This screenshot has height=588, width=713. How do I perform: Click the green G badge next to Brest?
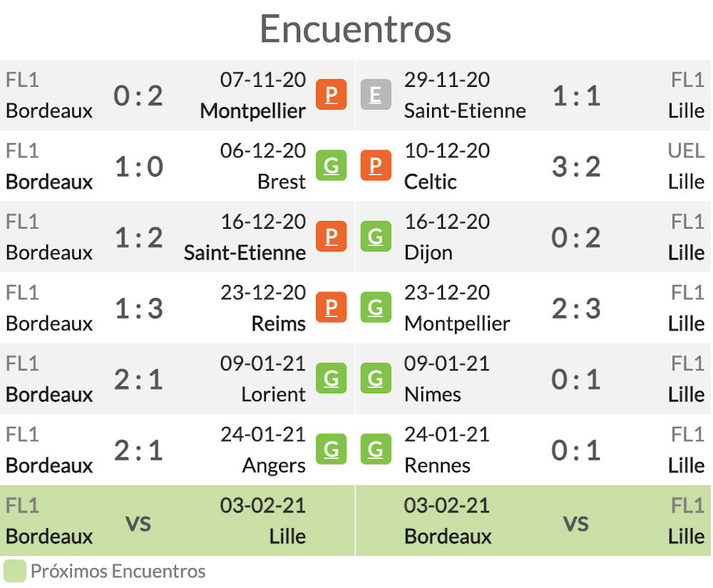pos(331,165)
